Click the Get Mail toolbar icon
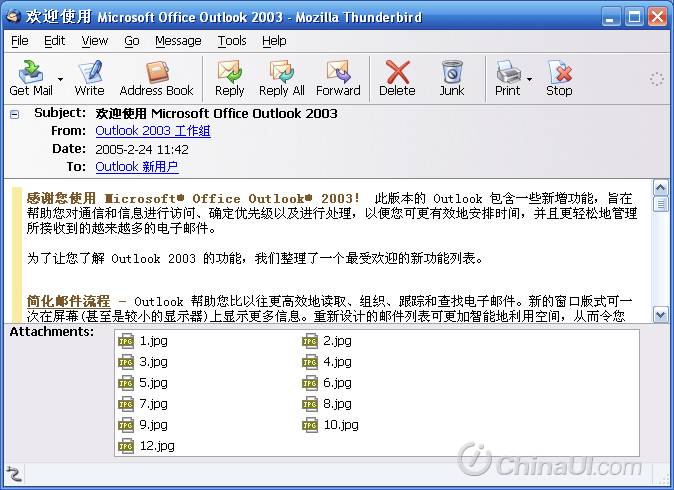This screenshot has height=490, width=674. [30, 73]
